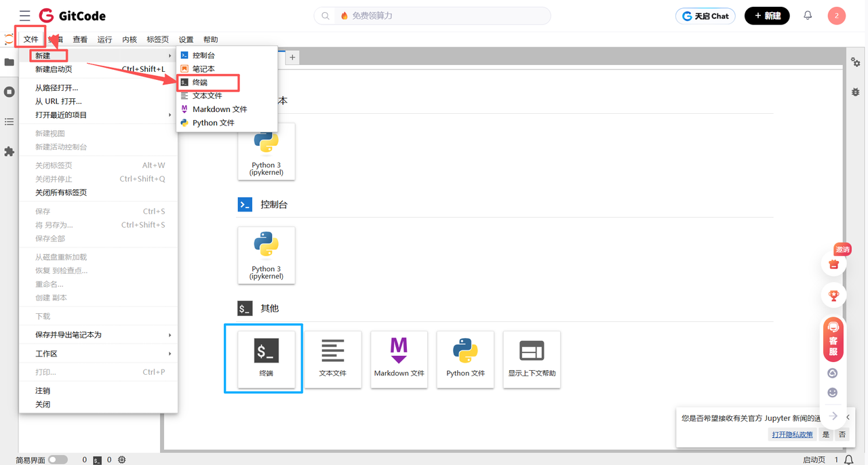Open the file browser sidebar panel
868x465 pixels.
tap(9, 62)
